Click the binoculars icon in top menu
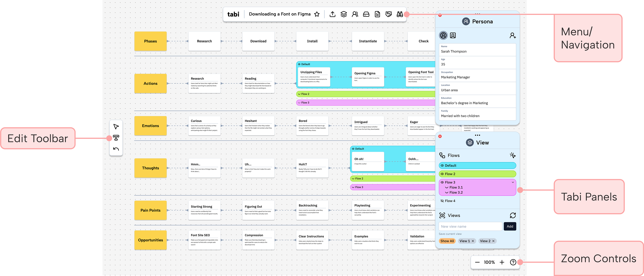Viewport: 644px width, 276px height. (x=399, y=14)
